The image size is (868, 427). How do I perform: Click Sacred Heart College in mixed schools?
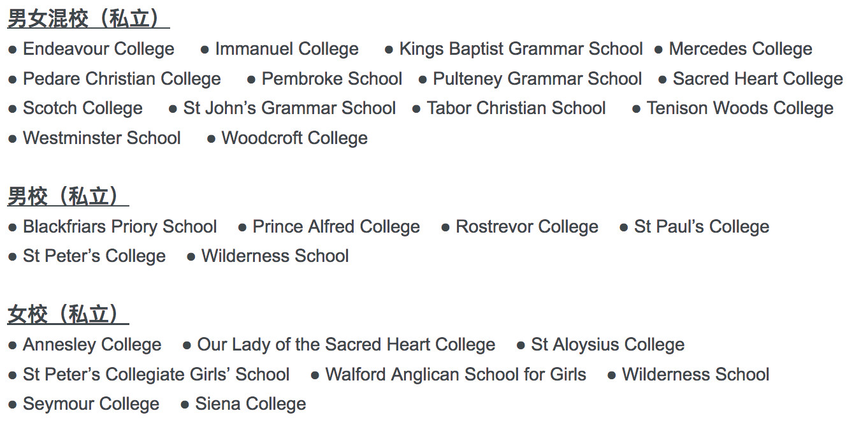point(758,79)
